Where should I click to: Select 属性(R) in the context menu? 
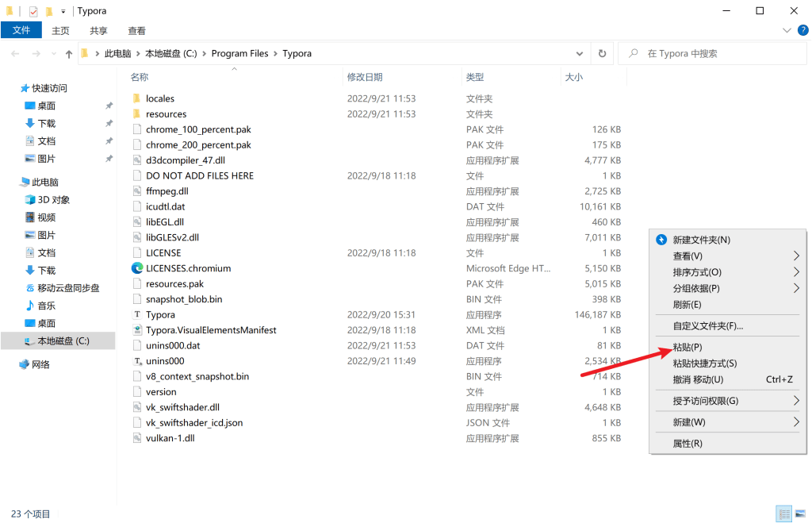point(687,444)
